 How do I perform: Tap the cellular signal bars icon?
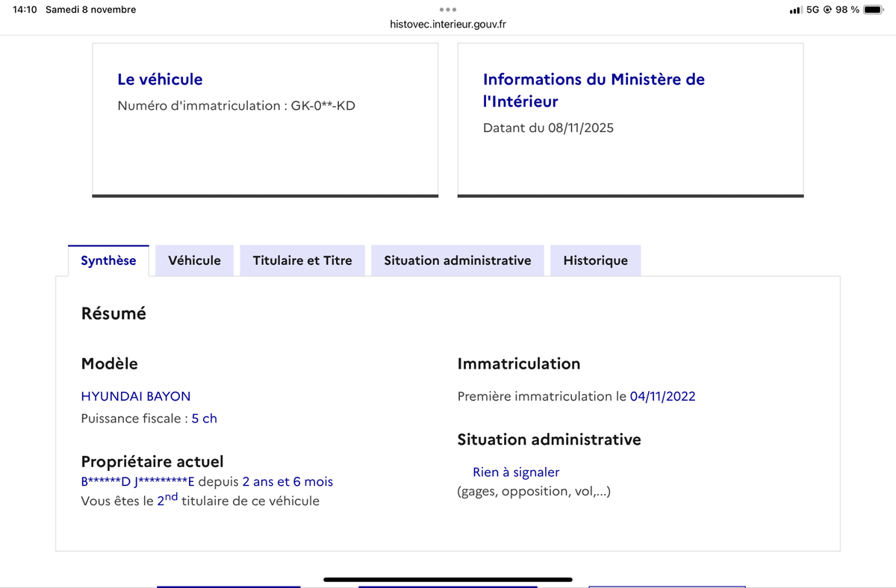point(796,10)
